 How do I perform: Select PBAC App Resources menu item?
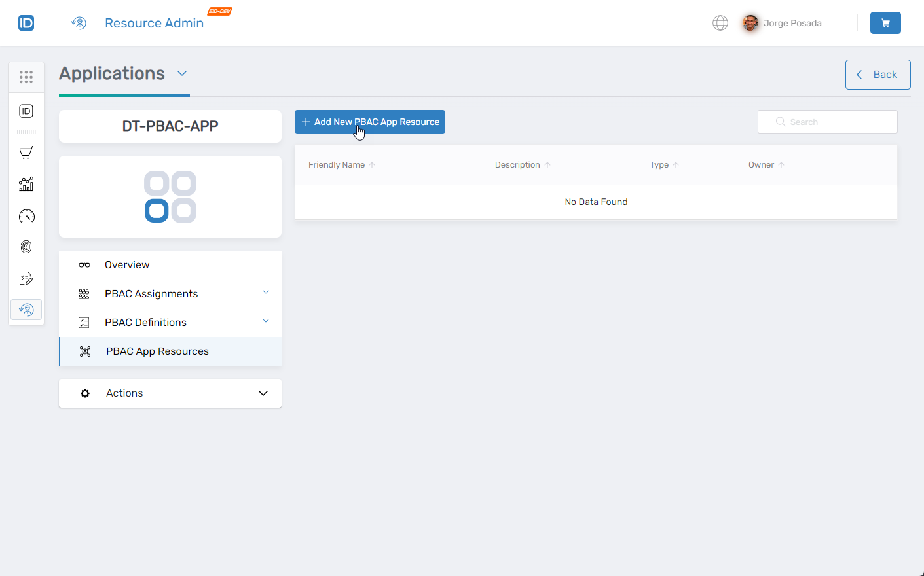point(157,351)
